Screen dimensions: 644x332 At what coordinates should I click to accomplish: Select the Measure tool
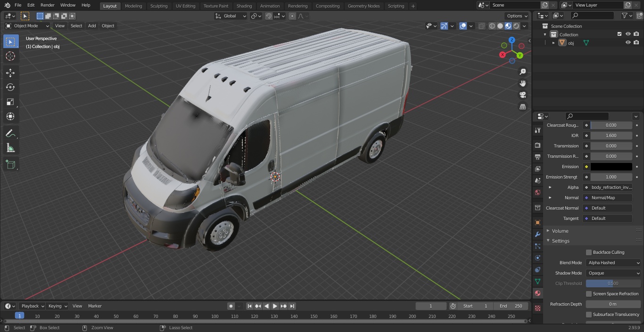tap(10, 148)
